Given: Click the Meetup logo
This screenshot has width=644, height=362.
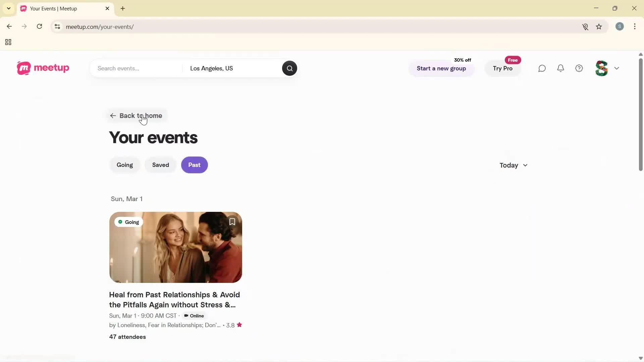Looking at the screenshot, I should coord(43,68).
